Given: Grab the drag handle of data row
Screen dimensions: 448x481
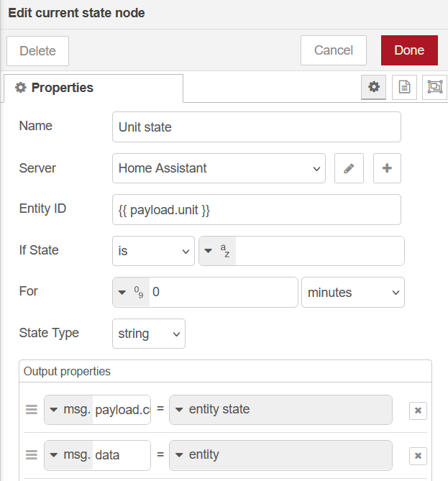Looking at the screenshot, I should (x=32, y=455).
